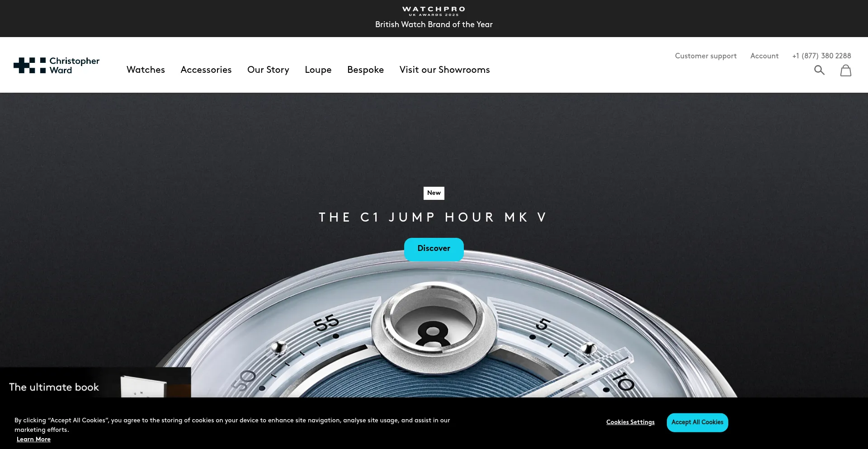
Task: Click British Watch Brand of the Year banner
Action: coord(434,24)
